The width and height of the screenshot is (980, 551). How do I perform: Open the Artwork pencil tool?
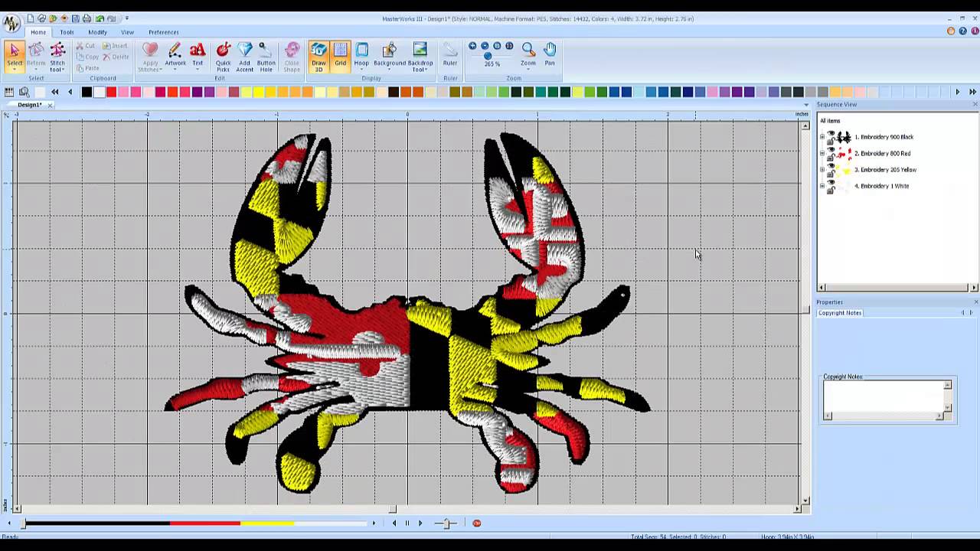pos(175,55)
